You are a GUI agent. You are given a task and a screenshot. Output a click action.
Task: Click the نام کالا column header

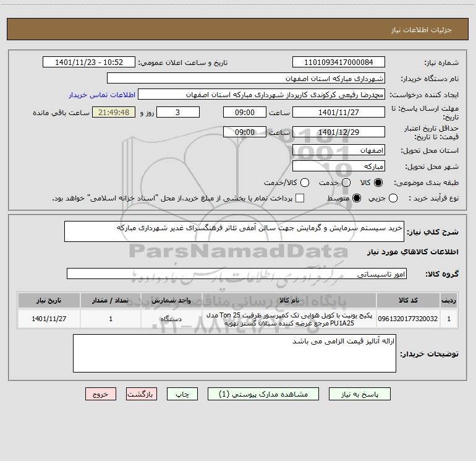(x=289, y=300)
